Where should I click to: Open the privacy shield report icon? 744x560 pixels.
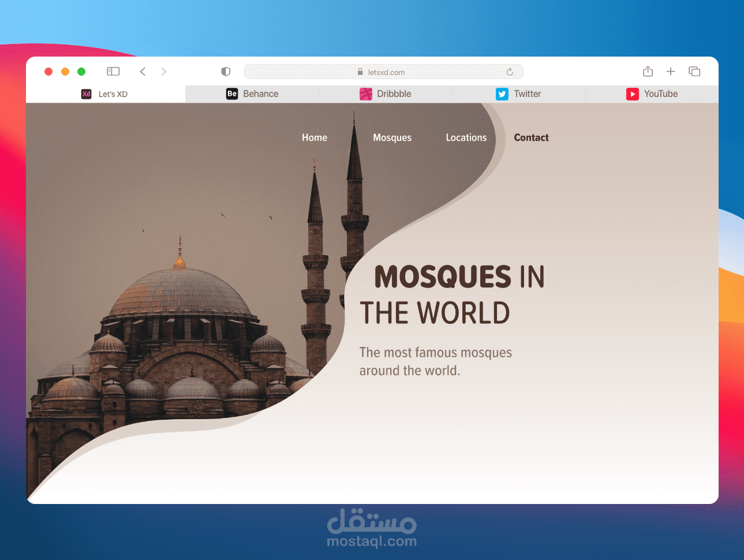[x=226, y=72]
